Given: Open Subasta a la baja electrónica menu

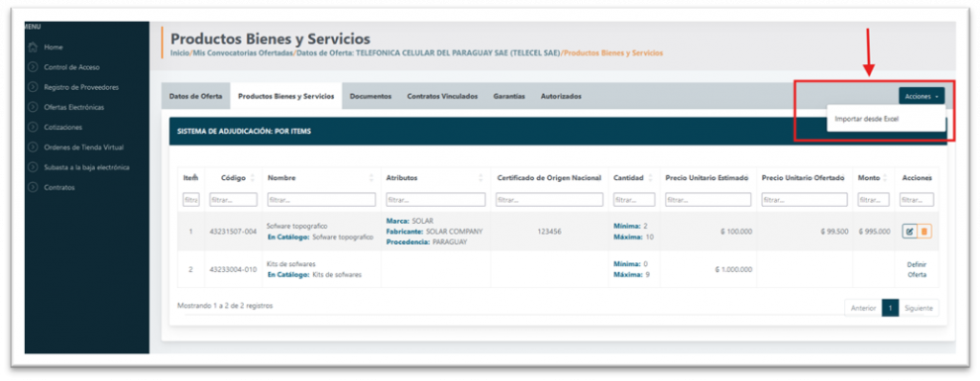Looking at the screenshot, I should coord(87,167).
